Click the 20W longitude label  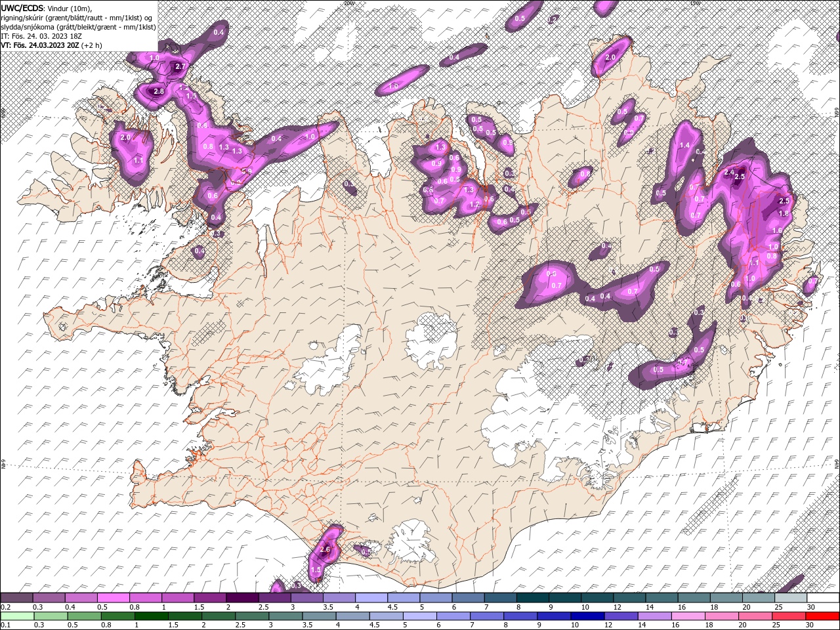pos(349,3)
